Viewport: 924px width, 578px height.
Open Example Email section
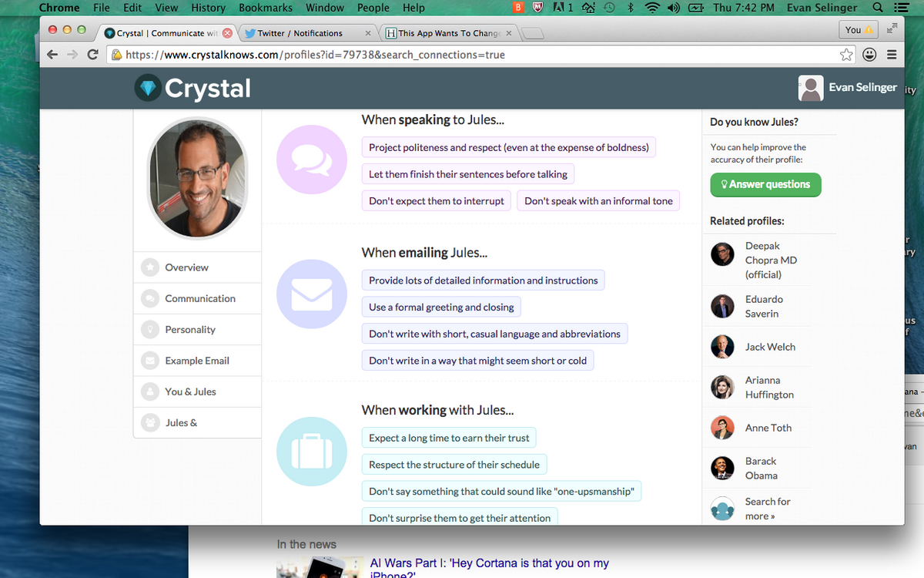click(x=196, y=361)
